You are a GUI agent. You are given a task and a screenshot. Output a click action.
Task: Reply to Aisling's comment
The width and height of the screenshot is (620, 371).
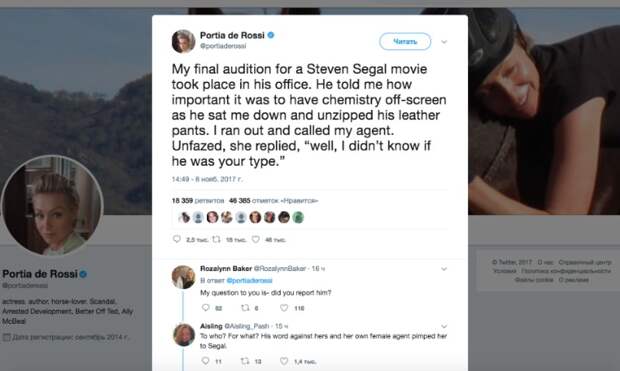pos(205,361)
